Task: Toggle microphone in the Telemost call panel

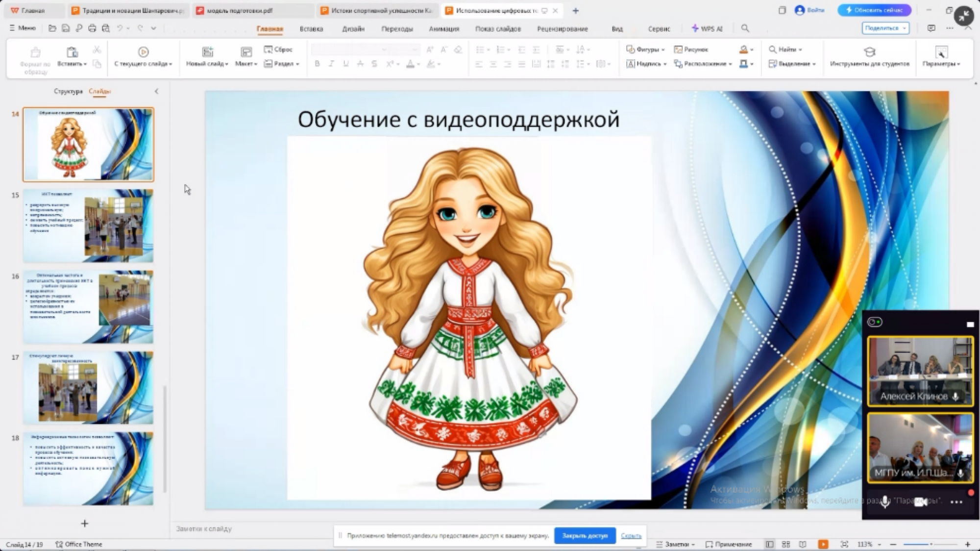Action: 885,501
